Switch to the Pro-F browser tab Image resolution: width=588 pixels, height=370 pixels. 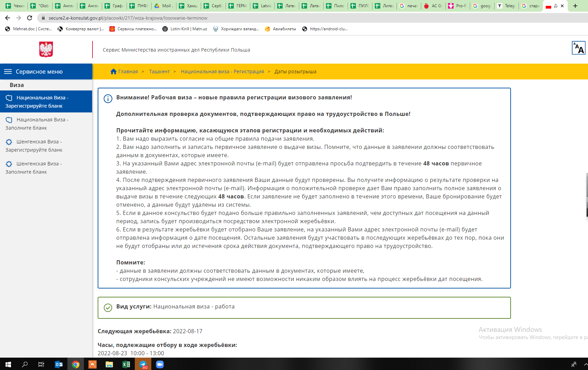tap(458, 6)
